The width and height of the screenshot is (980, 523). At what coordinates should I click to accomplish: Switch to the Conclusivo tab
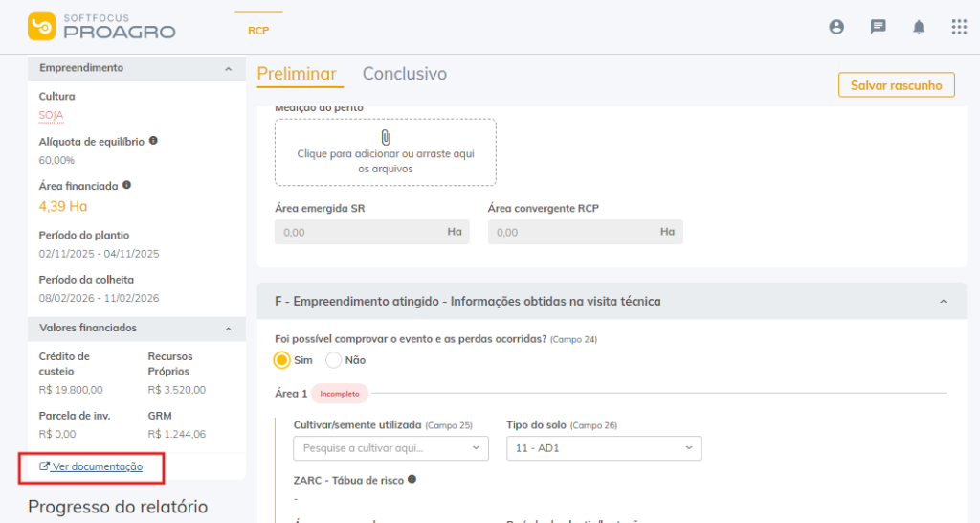click(x=404, y=74)
